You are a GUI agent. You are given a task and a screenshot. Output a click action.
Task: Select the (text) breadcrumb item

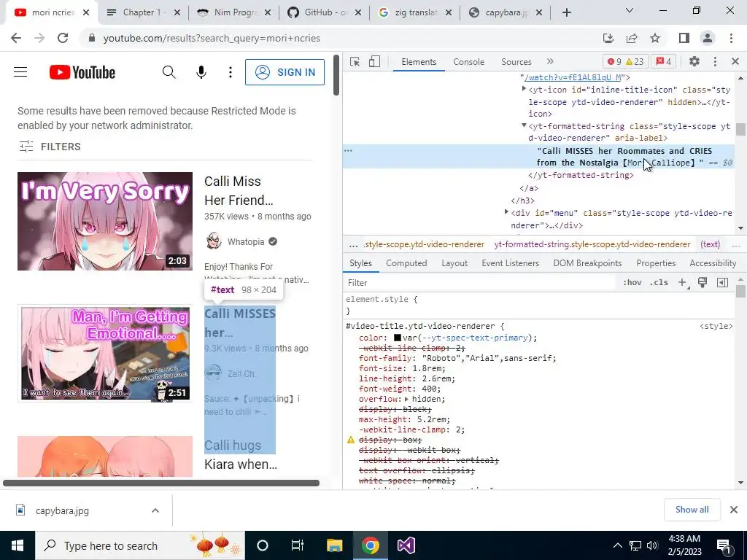[710, 244]
